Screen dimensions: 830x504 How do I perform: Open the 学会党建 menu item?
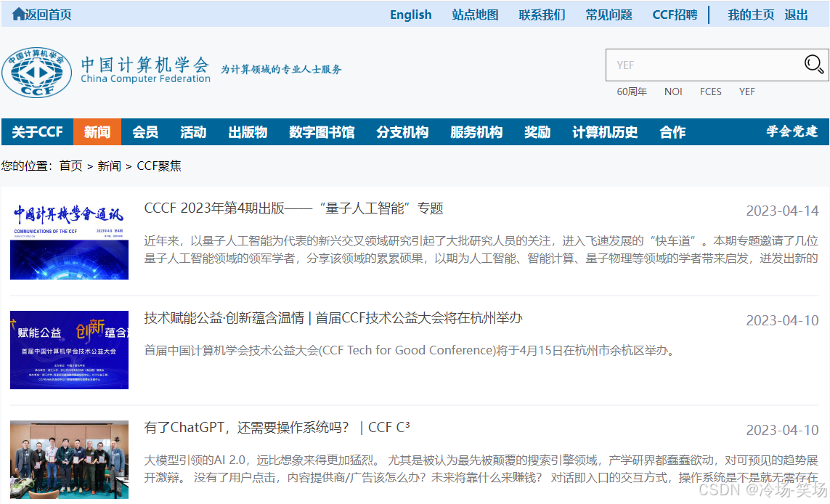[x=792, y=131]
